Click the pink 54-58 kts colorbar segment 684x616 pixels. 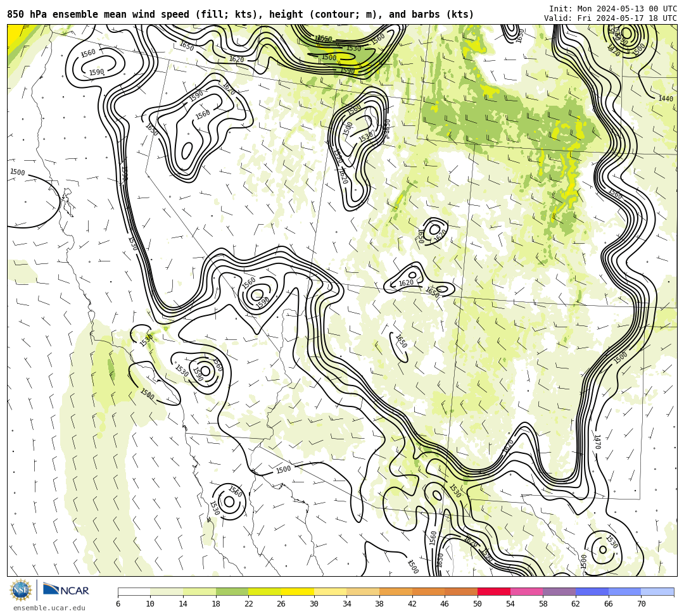pos(526,591)
